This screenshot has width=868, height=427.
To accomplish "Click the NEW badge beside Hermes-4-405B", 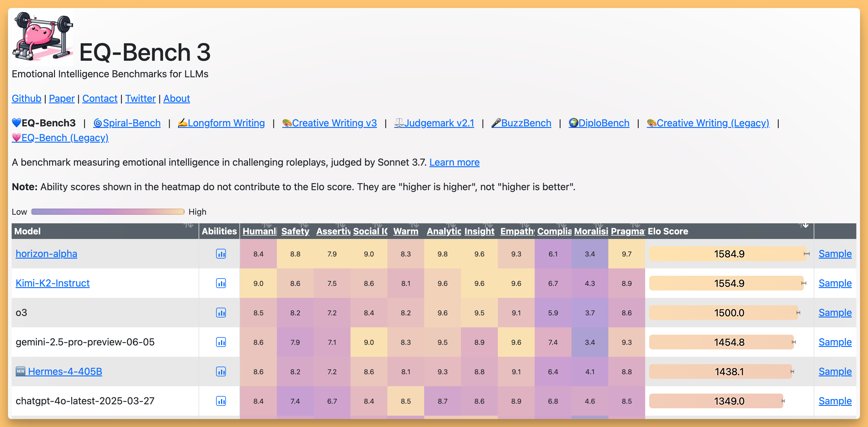I will point(20,371).
